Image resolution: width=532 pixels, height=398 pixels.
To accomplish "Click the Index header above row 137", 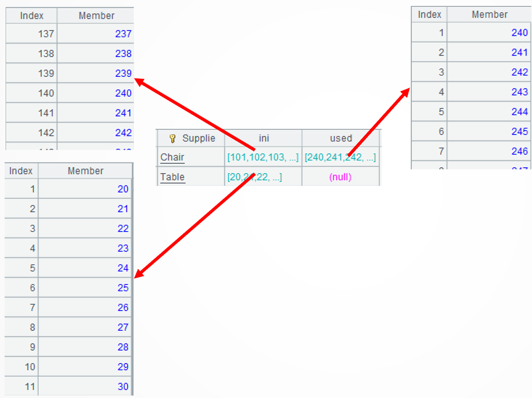I will click(31, 16).
